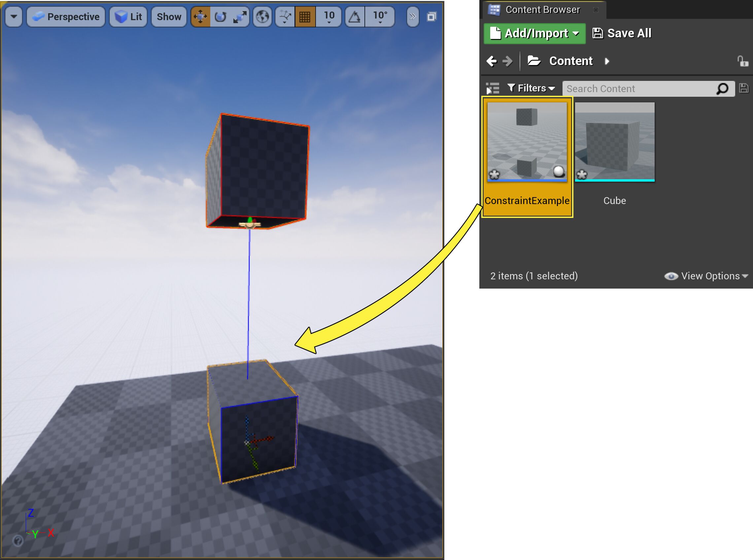The image size is (753, 560).
Task: Open the Perspective viewport type menu
Action: tap(66, 17)
